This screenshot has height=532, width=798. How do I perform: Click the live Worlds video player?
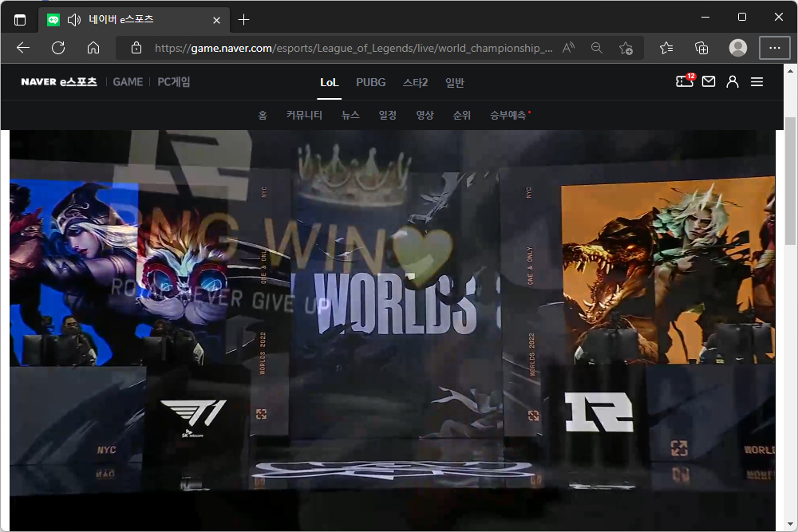point(393,330)
